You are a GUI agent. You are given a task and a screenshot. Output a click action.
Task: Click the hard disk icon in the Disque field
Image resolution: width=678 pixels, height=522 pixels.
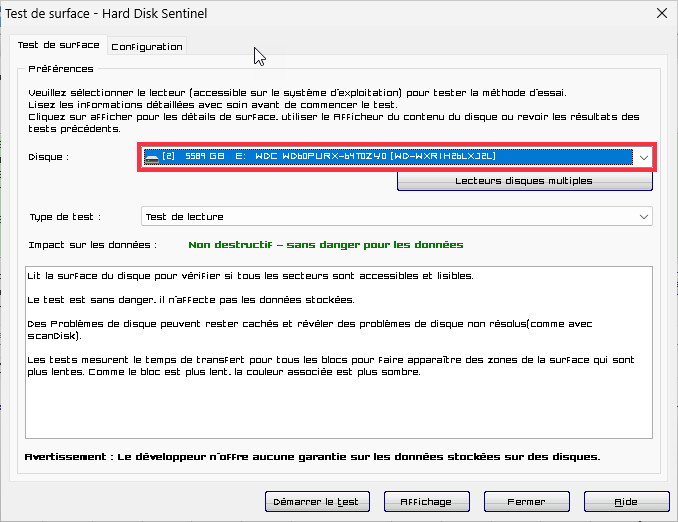(153, 157)
